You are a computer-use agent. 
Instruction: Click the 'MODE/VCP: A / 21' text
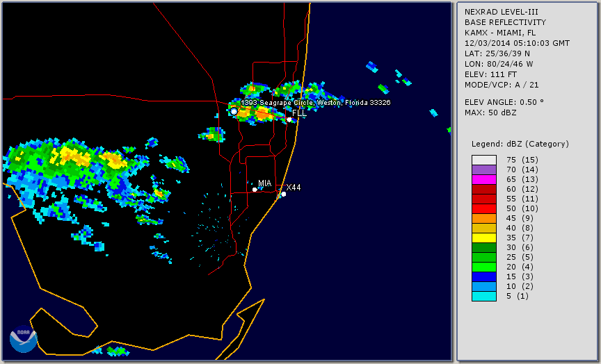click(502, 85)
